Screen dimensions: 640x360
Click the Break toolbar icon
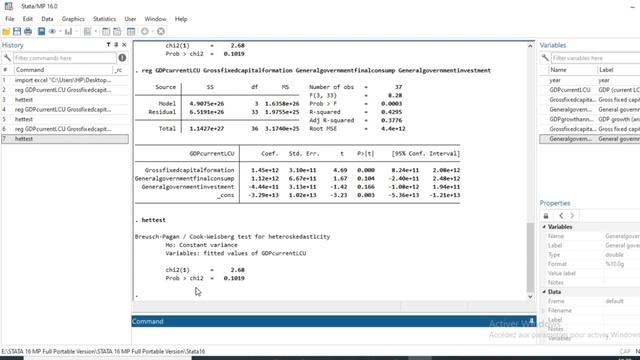pos(161,31)
